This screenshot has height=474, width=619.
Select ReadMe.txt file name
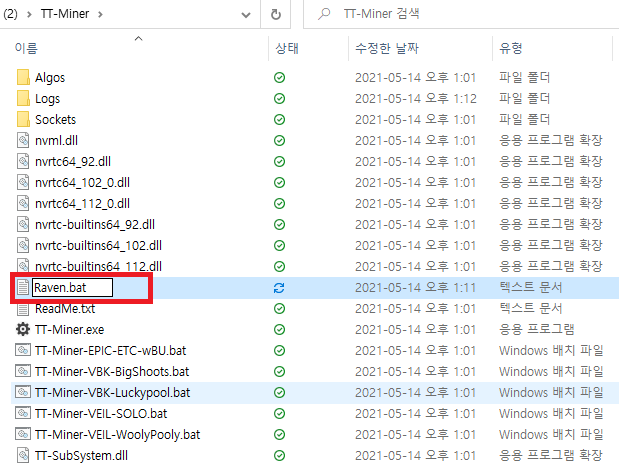coord(65,309)
